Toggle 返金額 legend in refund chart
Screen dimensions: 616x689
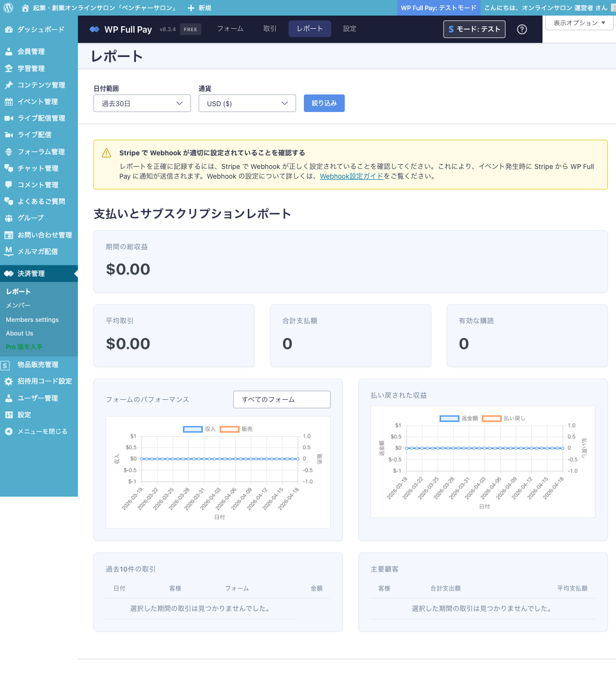pos(449,418)
